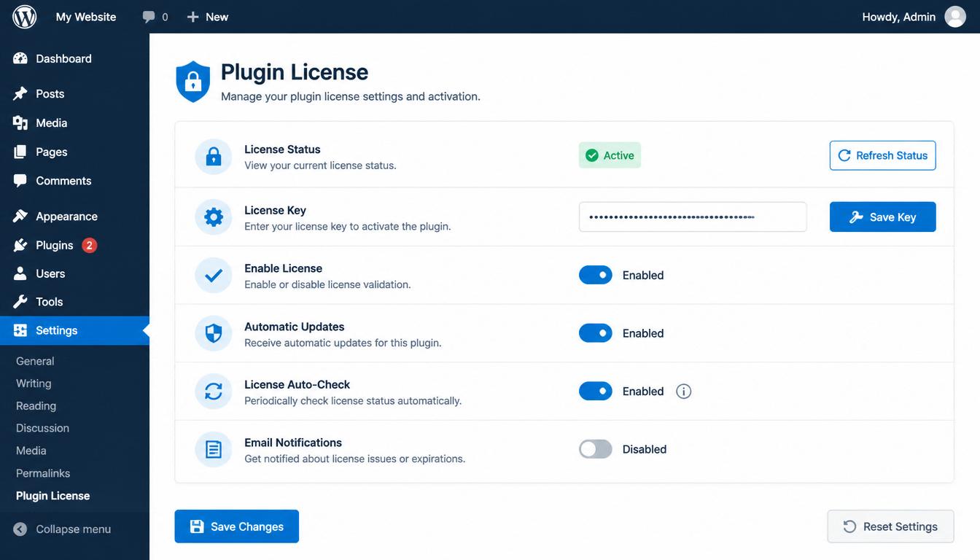
Task: Click the Reset Settings button
Action: 890,526
